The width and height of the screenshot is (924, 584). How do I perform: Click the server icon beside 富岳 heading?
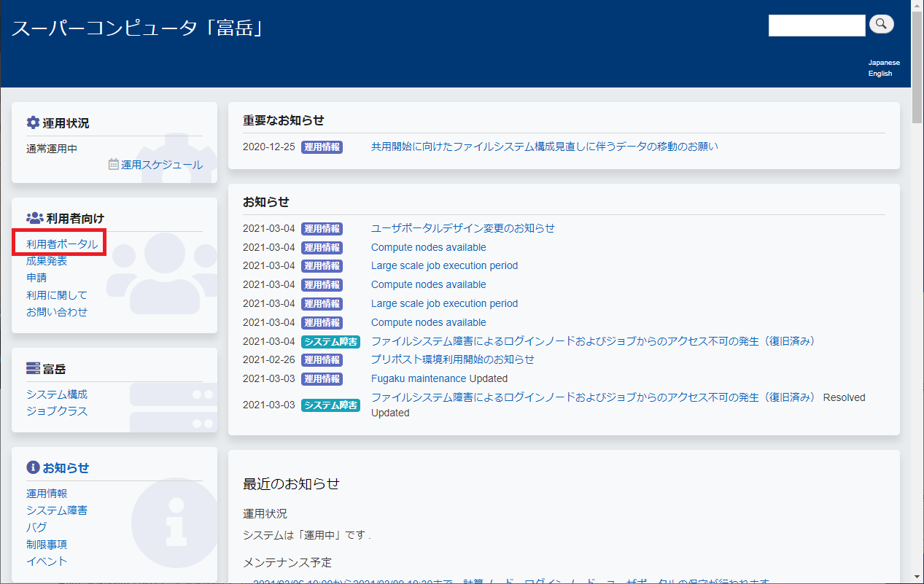33,368
